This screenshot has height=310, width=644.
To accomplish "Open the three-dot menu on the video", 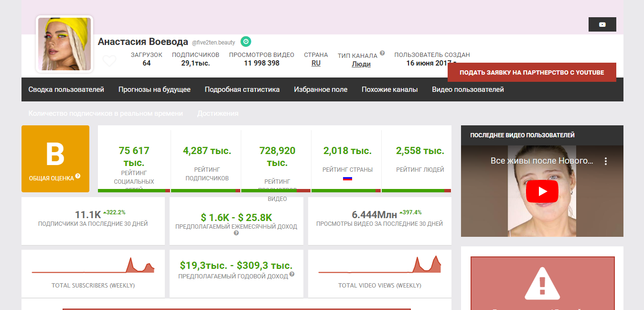I will point(606,161).
